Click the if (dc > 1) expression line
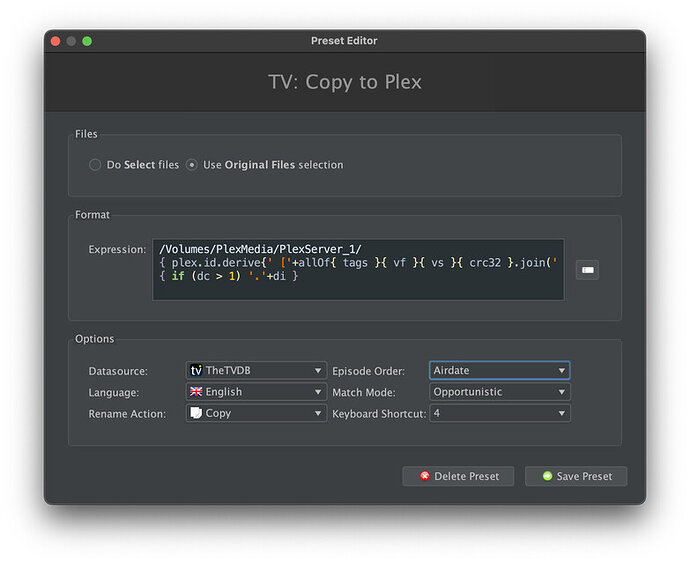Viewport: 690px width, 563px height. tap(228, 276)
